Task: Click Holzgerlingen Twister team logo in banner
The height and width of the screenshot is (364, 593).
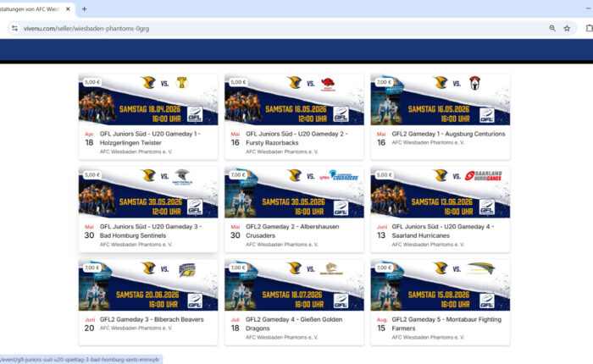Action: [x=181, y=83]
